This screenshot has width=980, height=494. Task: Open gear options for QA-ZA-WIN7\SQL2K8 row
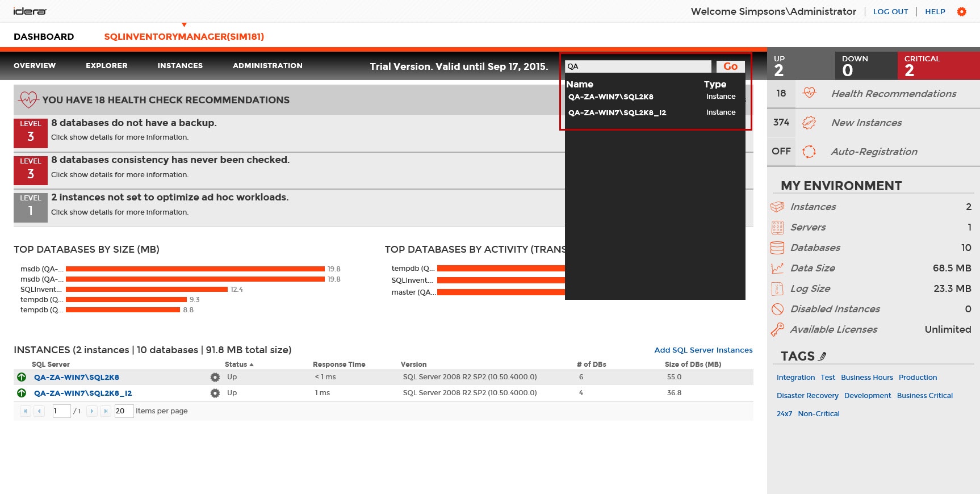[x=215, y=377]
